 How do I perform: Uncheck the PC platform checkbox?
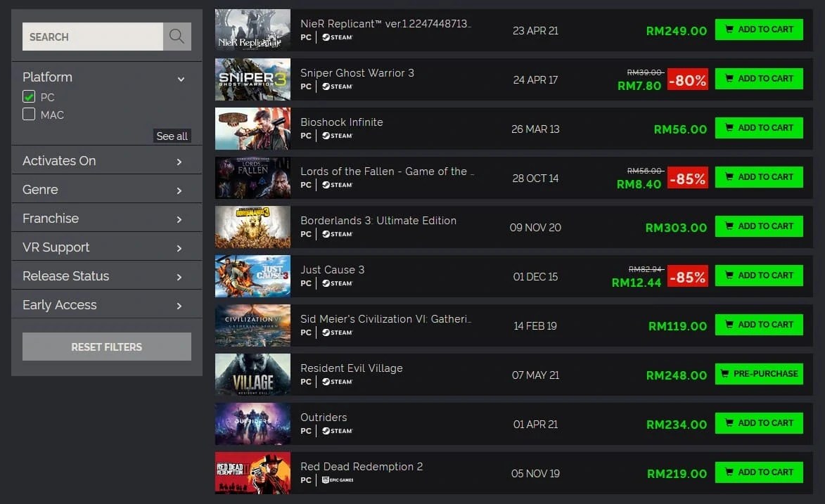29,97
